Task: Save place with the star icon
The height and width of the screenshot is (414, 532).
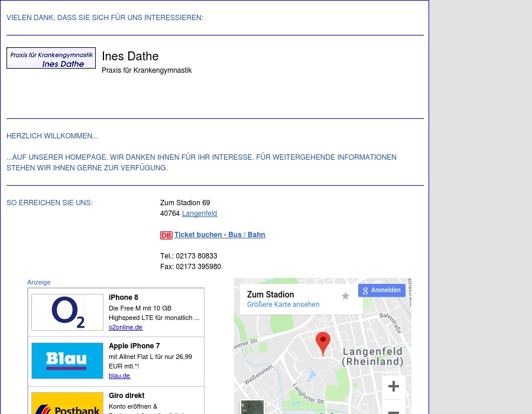Action: pos(345,296)
